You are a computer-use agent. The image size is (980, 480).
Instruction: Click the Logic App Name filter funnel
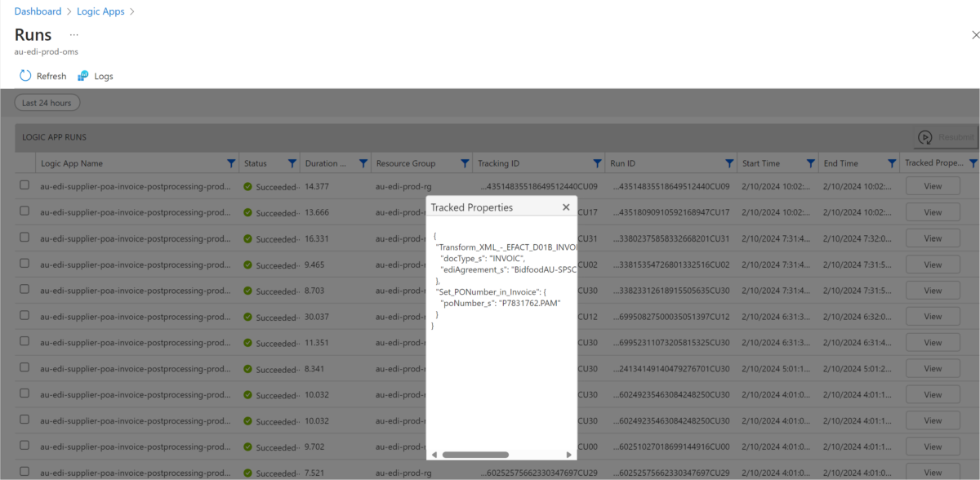tap(229, 162)
